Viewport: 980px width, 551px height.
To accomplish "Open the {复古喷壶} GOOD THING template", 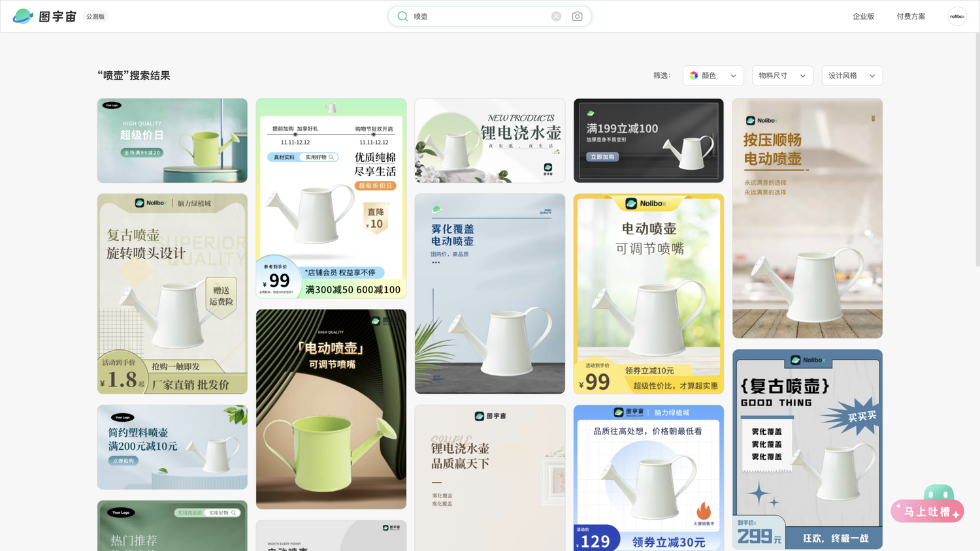I will pyautogui.click(x=808, y=449).
